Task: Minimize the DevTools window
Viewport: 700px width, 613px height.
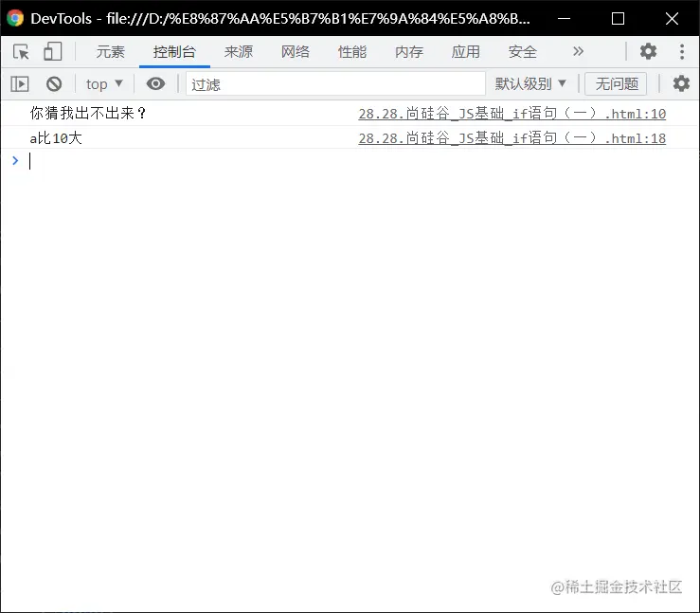Action: 565,18
